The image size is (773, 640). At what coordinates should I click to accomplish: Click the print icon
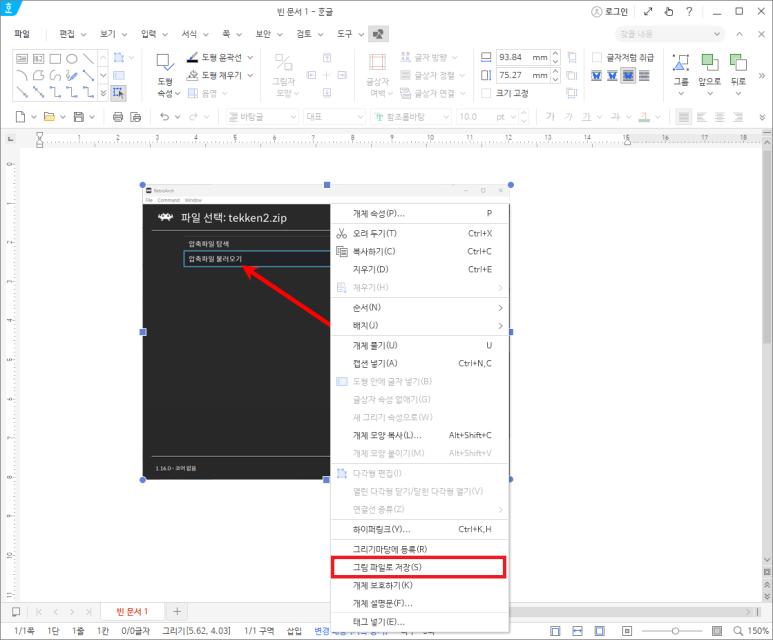118,117
